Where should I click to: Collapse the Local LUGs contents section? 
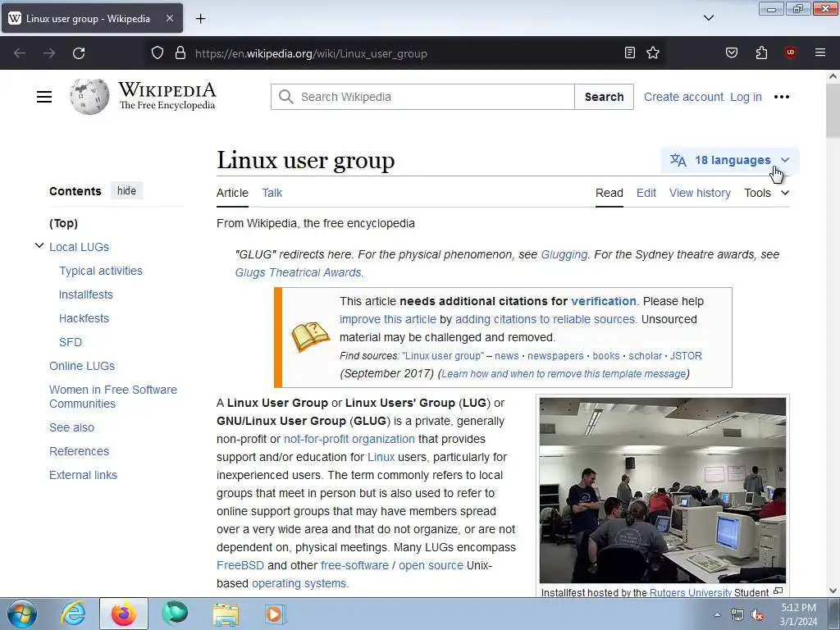[x=39, y=246]
